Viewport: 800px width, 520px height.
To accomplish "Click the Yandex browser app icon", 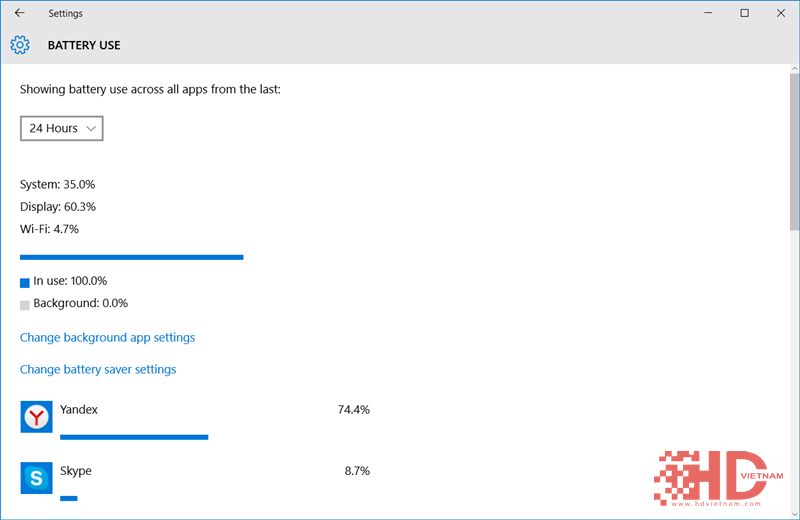I will coord(36,417).
